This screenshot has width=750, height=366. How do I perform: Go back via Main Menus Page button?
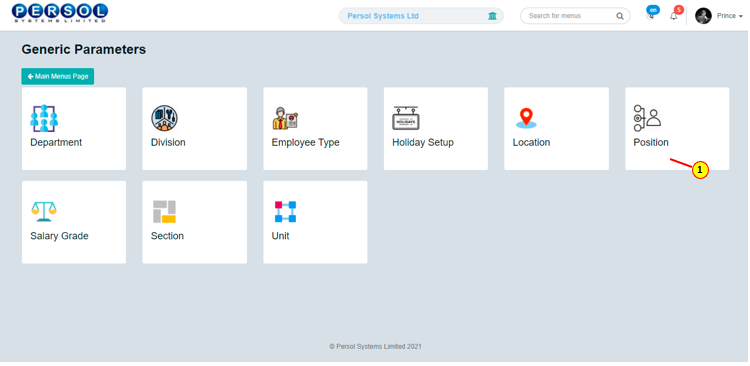(x=57, y=77)
